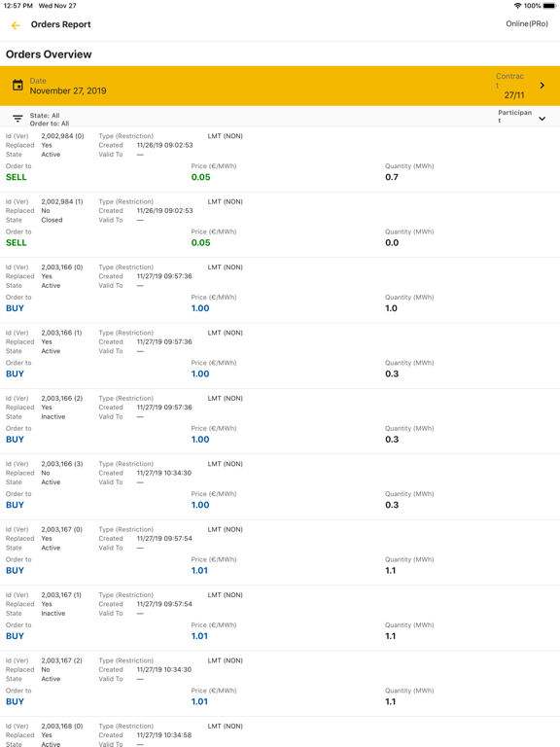The width and height of the screenshot is (560, 747).
Task: Click price 0.05 of order 2,002,984 (0)
Action: coord(201,177)
